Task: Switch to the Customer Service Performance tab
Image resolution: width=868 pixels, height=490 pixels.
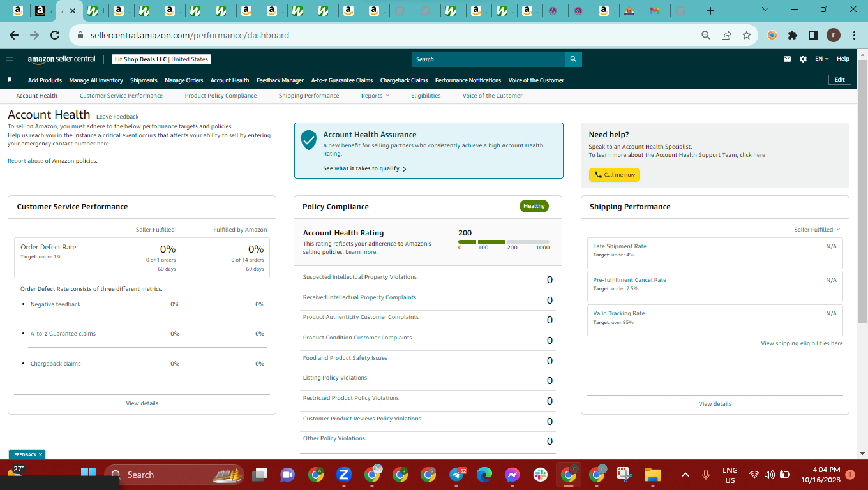Action: click(121, 96)
